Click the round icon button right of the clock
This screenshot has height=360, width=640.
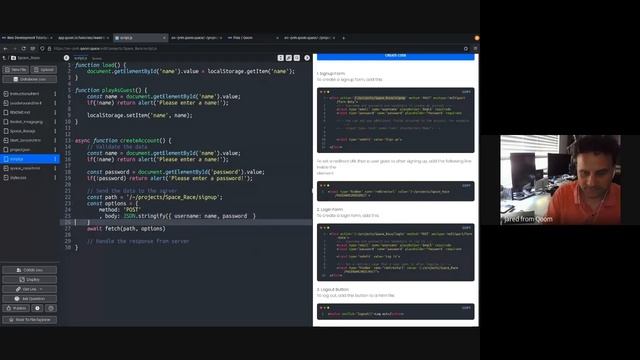tap(51, 308)
